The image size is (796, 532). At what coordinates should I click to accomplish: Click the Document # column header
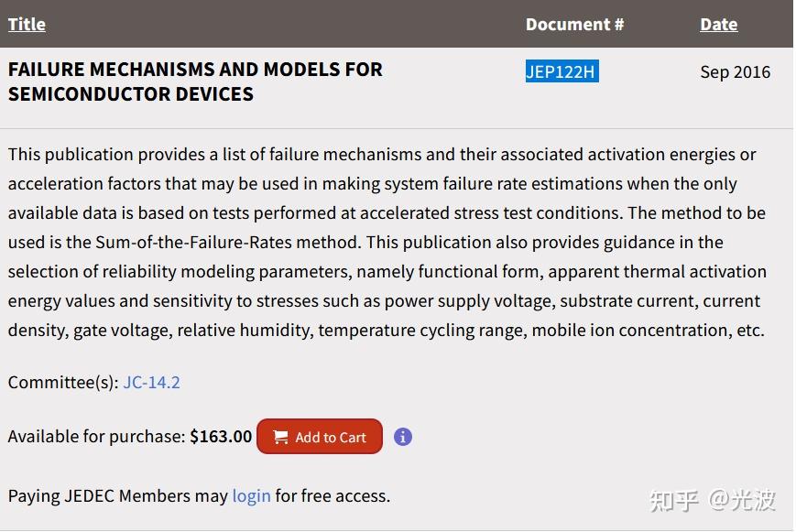point(574,25)
